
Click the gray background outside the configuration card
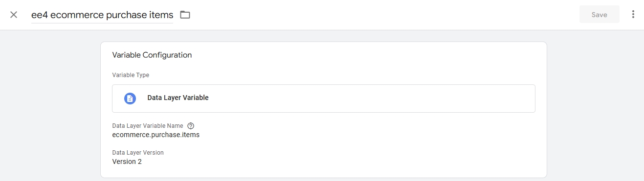(49, 107)
